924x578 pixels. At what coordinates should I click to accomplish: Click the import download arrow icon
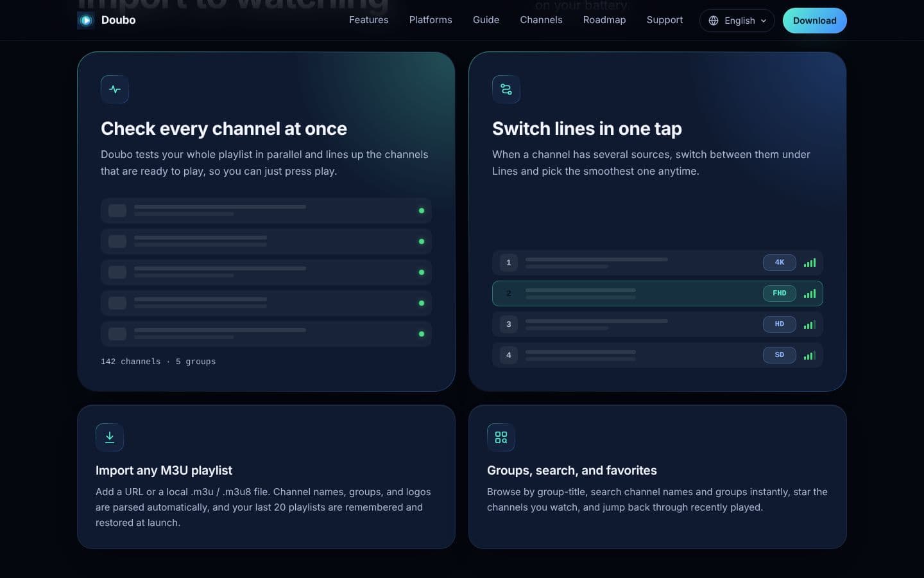click(110, 437)
